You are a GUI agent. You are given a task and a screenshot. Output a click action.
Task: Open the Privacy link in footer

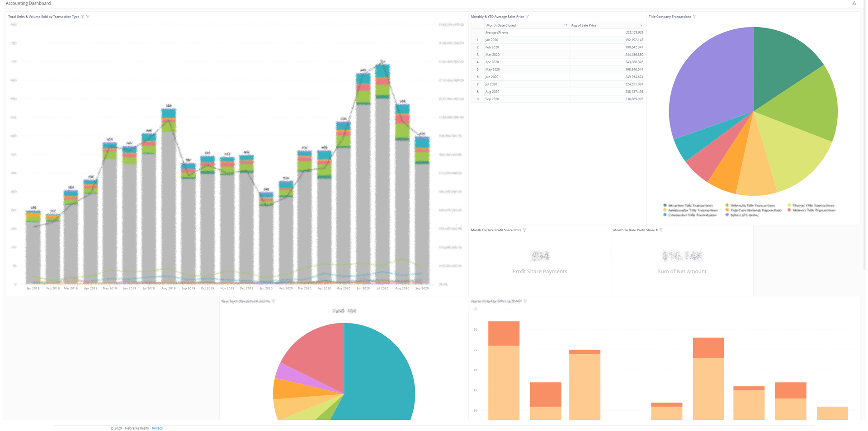pyautogui.click(x=157, y=428)
